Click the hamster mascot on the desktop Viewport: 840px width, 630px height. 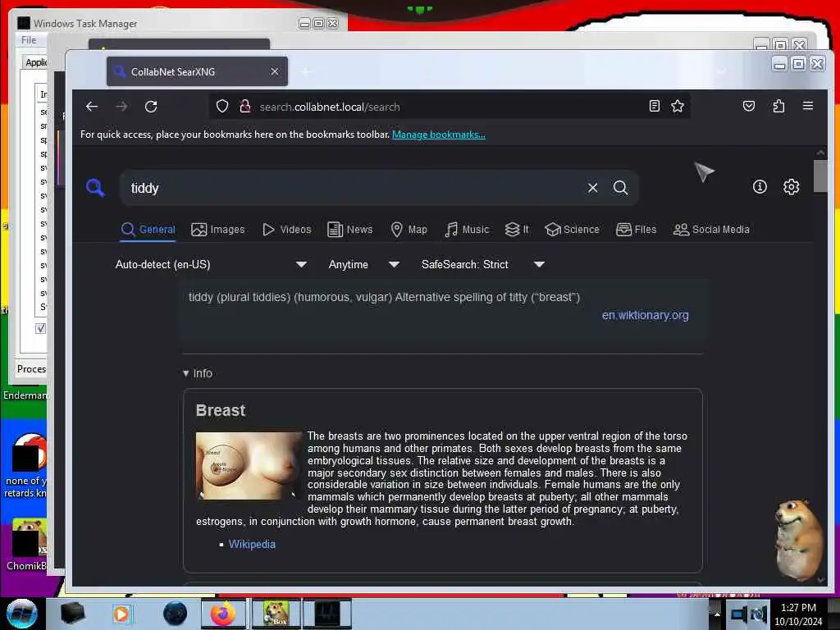pos(798,539)
